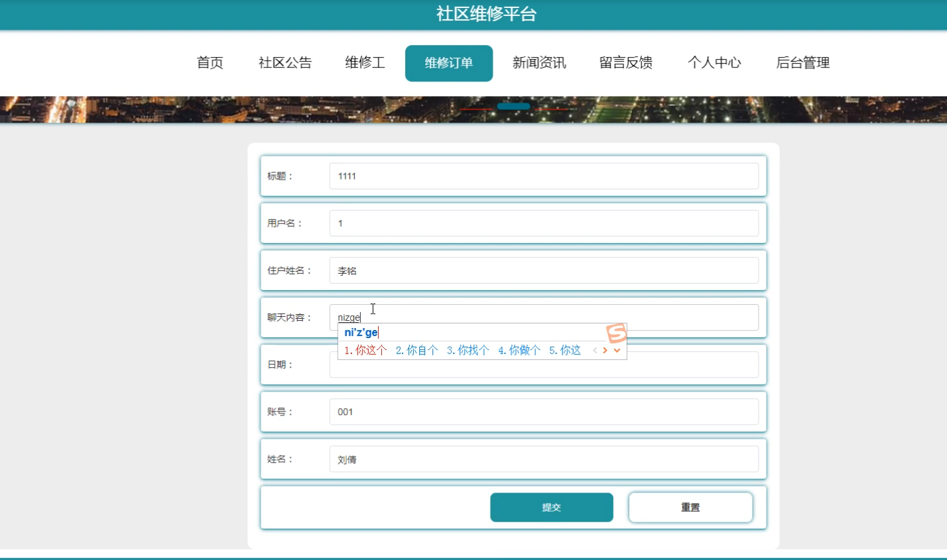Expand the IME candidate list chevron
947x560 pixels.
pos(617,351)
